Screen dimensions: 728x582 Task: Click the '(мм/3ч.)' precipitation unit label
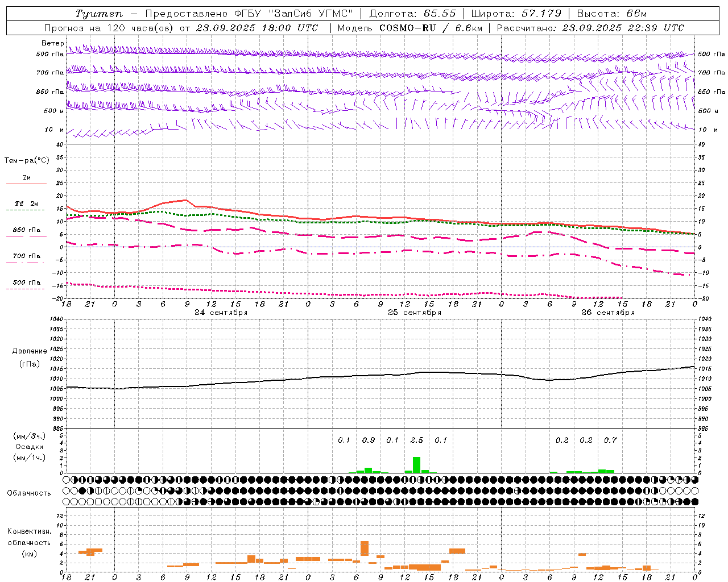point(29,436)
